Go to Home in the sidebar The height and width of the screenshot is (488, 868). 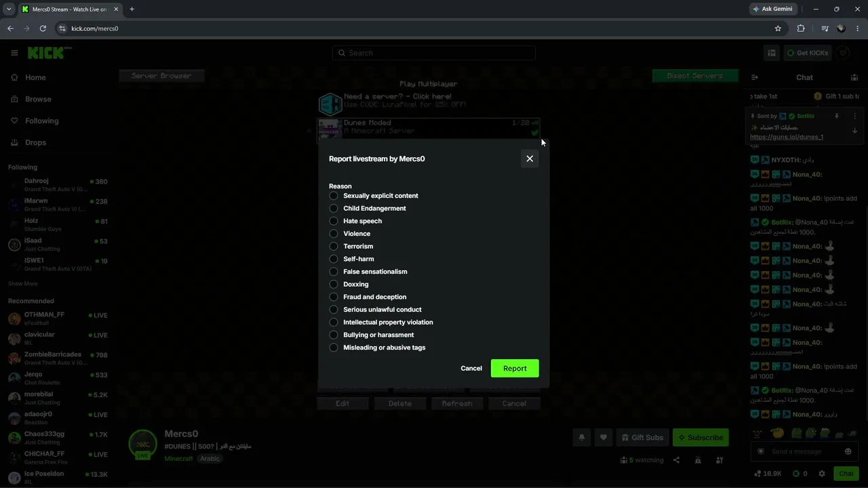pos(35,77)
